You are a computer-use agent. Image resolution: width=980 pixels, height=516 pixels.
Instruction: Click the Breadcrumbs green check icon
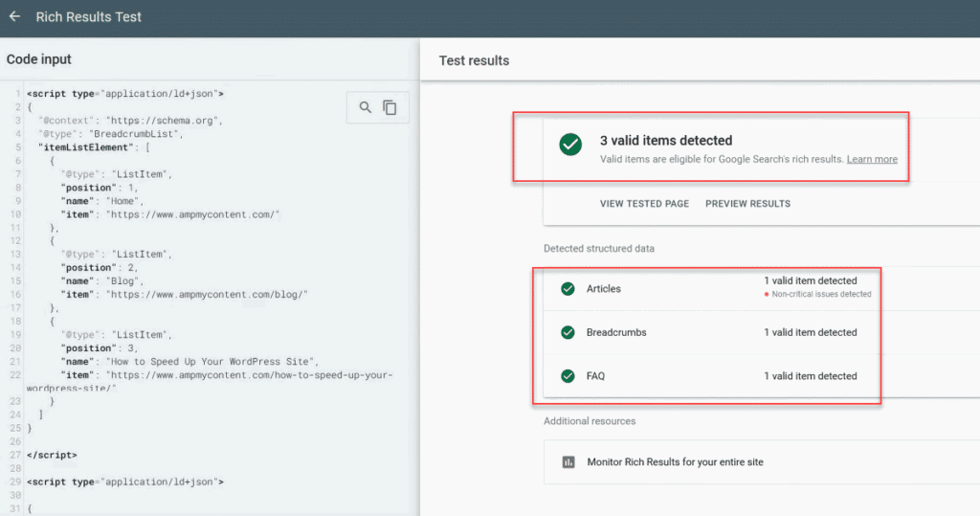tap(568, 333)
